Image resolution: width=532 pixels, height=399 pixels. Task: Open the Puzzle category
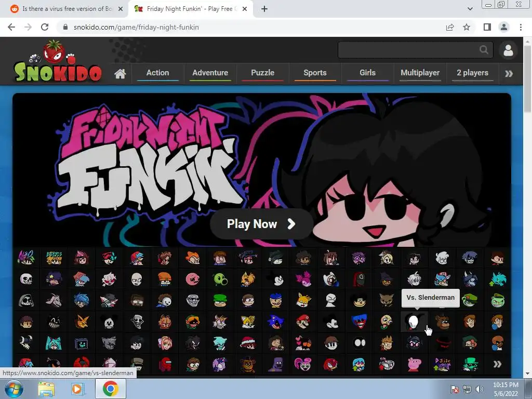pos(262,73)
